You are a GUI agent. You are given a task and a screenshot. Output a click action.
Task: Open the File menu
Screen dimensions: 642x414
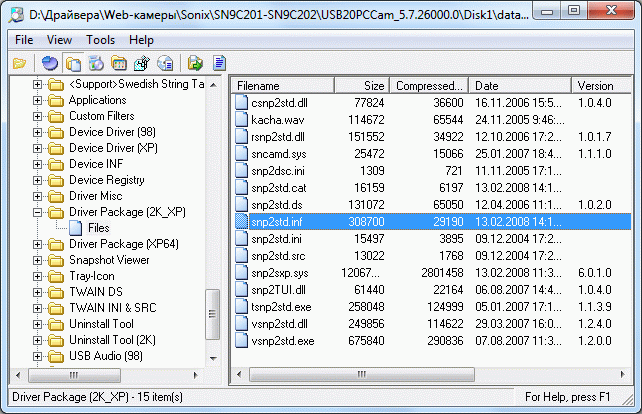pos(24,40)
